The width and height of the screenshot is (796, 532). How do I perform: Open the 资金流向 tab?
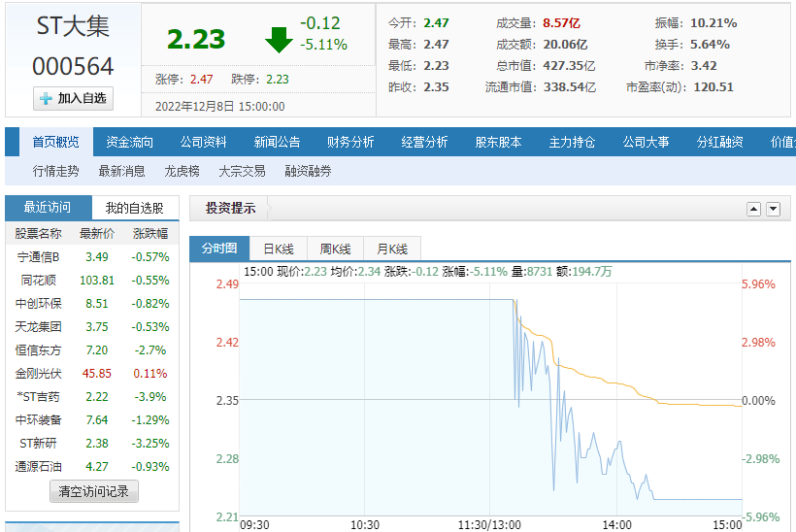click(x=129, y=142)
